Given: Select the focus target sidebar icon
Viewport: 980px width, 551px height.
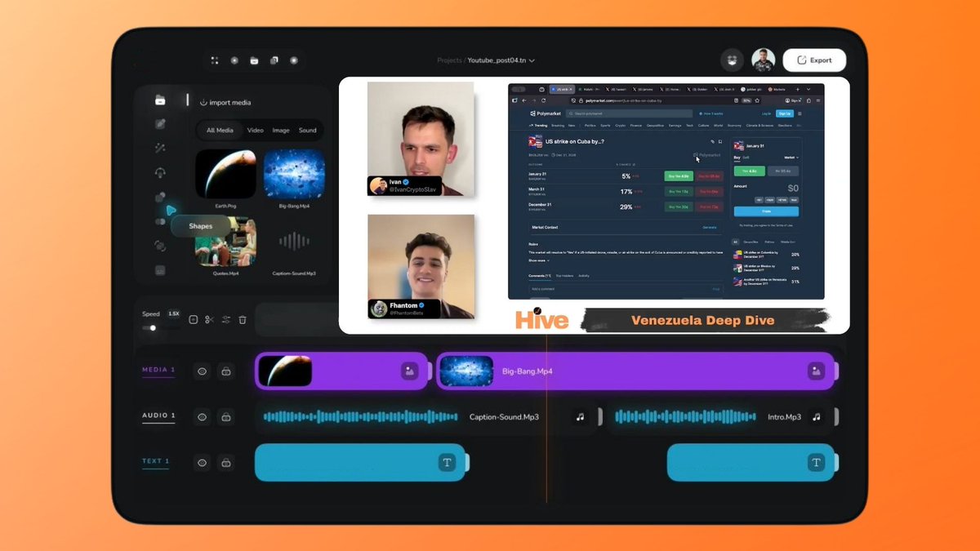Looking at the screenshot, I should coord(160,246).
